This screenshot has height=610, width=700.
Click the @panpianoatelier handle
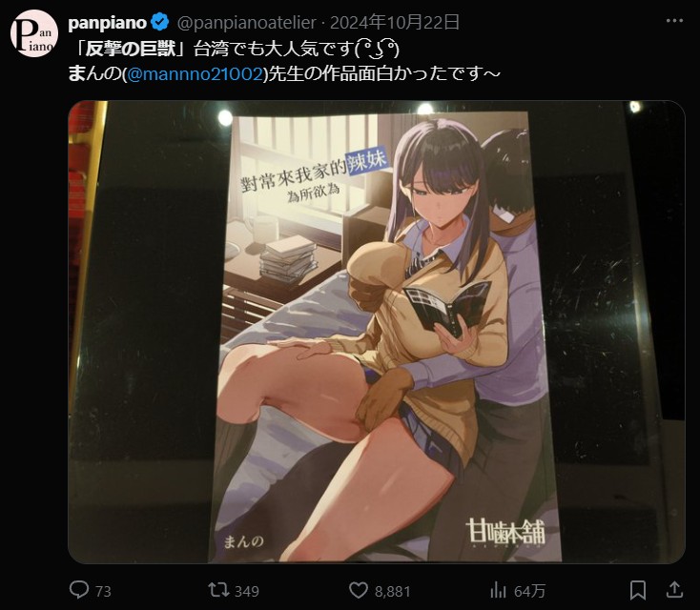tap(247, 22)
